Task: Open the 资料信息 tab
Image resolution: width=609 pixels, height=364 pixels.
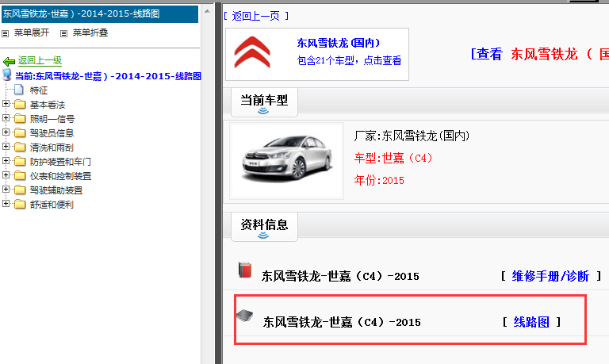Action: 265,227
